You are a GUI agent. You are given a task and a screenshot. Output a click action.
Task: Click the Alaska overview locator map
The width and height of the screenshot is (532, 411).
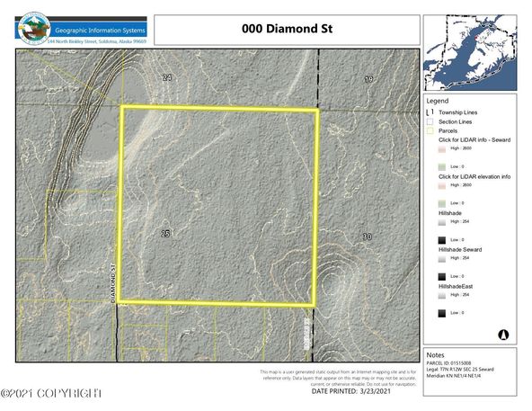[x=470, y=52]
